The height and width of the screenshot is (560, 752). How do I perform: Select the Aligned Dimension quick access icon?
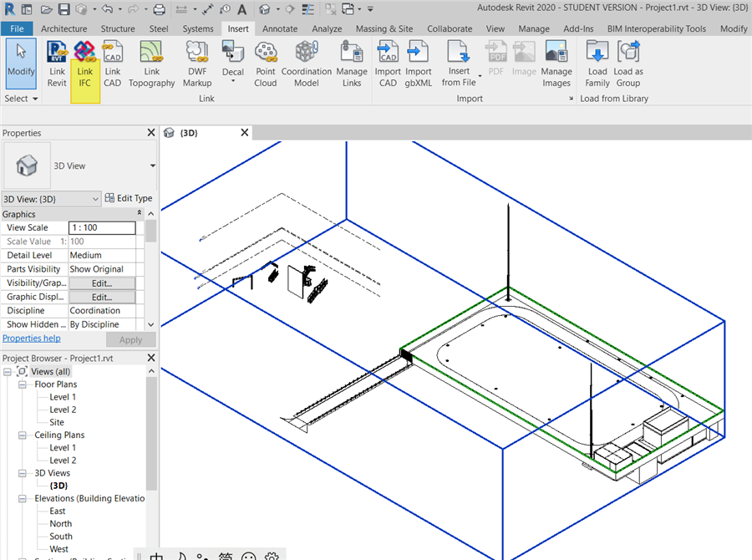point(182,9)
